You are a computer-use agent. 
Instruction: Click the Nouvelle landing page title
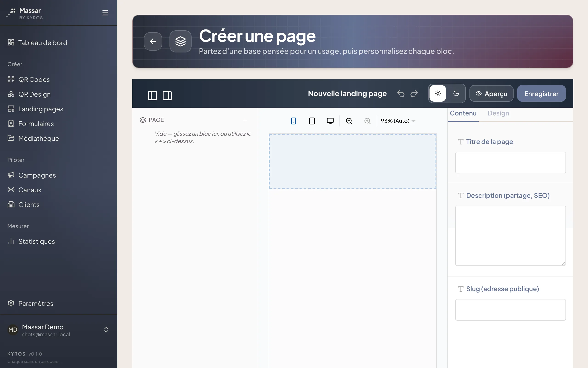point(347,93)
